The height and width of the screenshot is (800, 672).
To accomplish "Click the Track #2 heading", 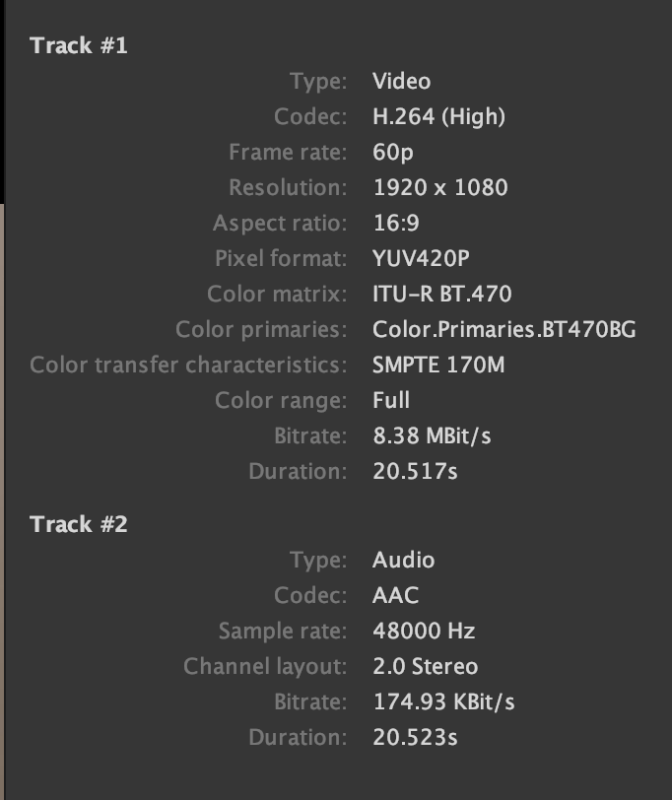I will 79,524.
